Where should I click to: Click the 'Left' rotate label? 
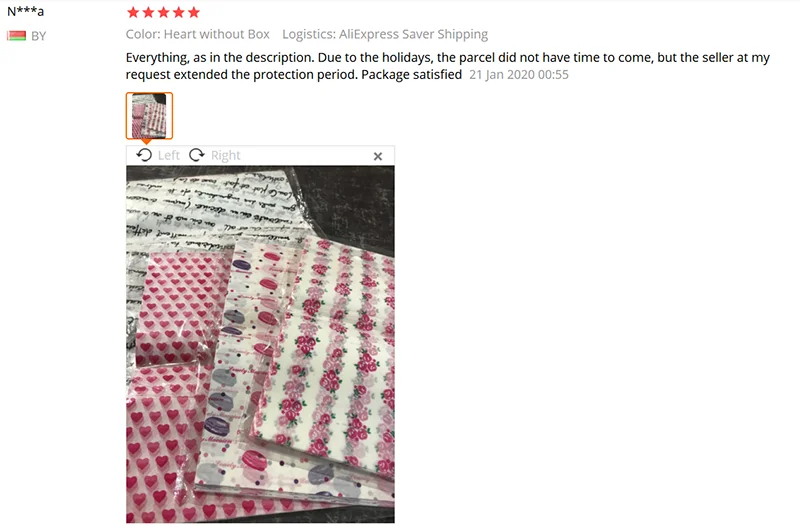click(x=168, y=155)
